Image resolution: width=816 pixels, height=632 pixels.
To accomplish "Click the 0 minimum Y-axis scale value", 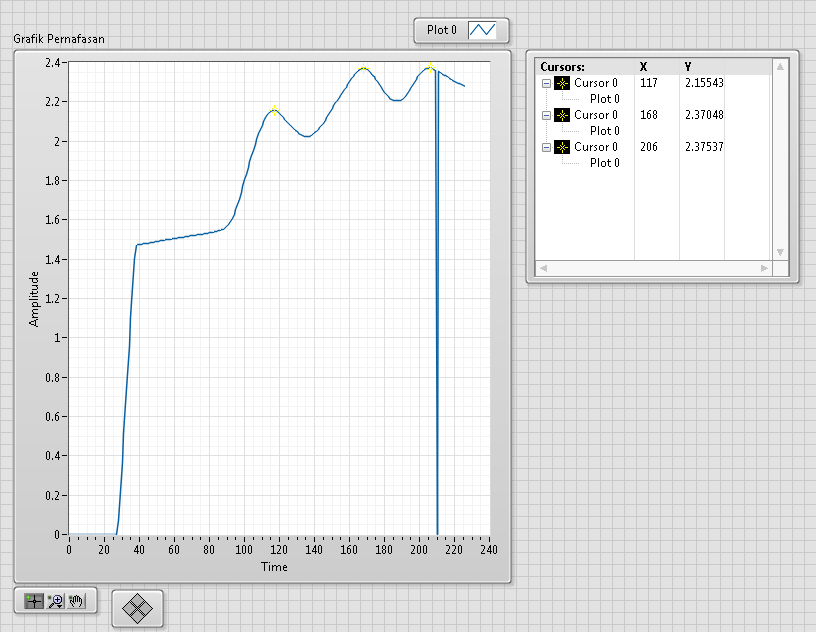I will click(58, 535).
